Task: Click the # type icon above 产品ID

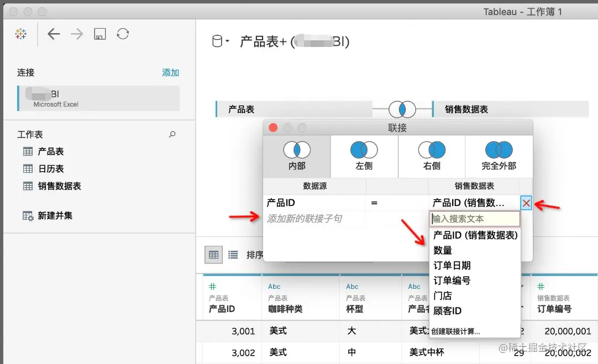Action: [213, 286]
